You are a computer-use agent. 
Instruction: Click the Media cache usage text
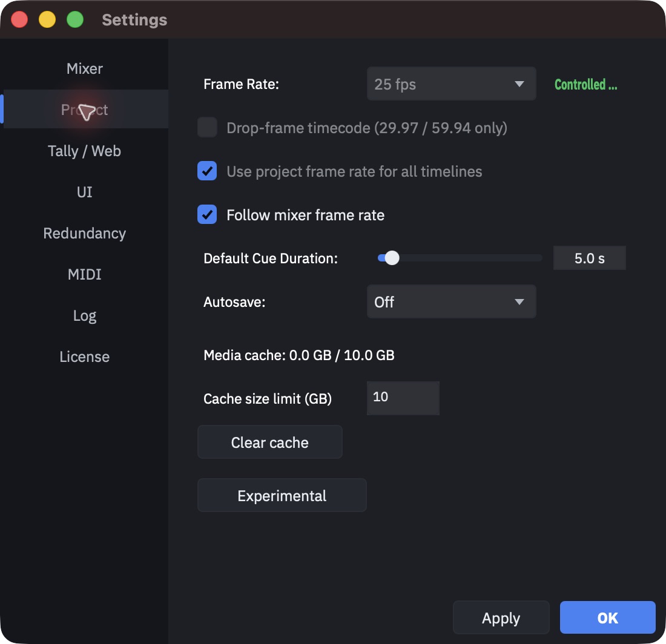click(299, 355)
